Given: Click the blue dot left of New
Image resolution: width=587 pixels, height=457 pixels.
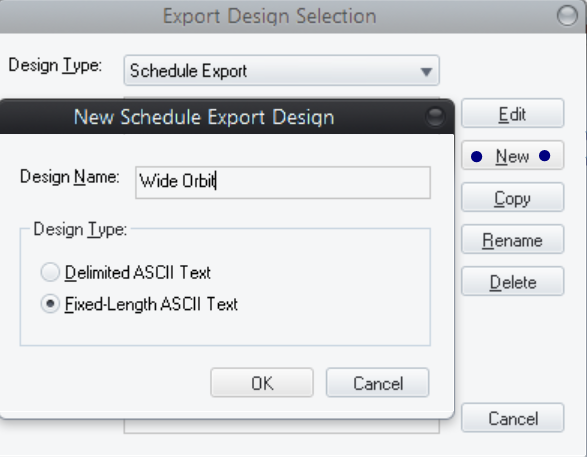Looking at the screenshot, I should click(x=477, y=156).
